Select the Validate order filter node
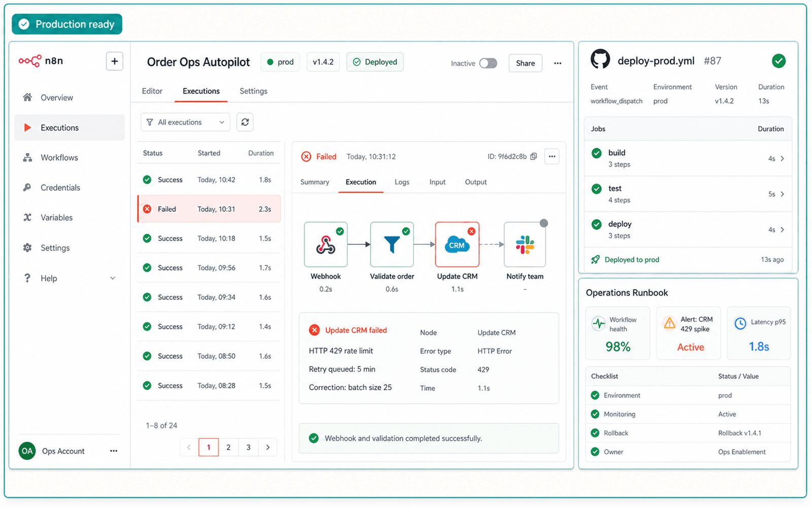 coord(392,244)
